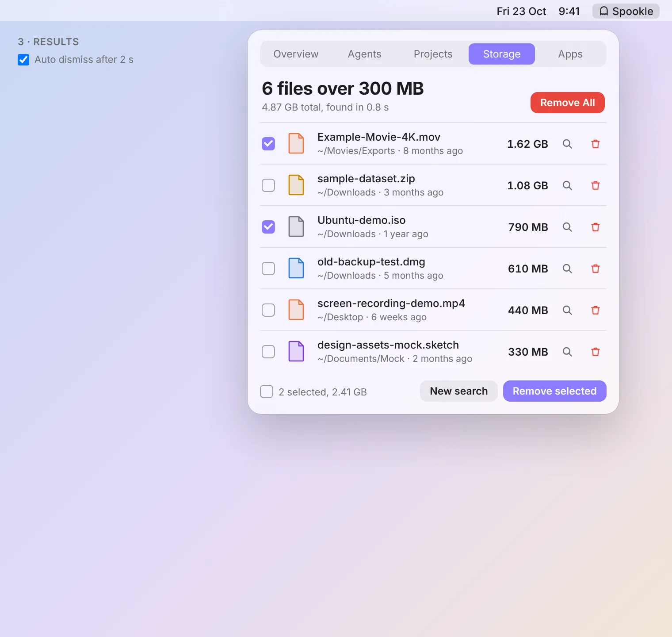Screen dimensions: 672x637
Task: Show screen-recording-demo.mp4 via its magnifier icon
Action: click(567, 310)
